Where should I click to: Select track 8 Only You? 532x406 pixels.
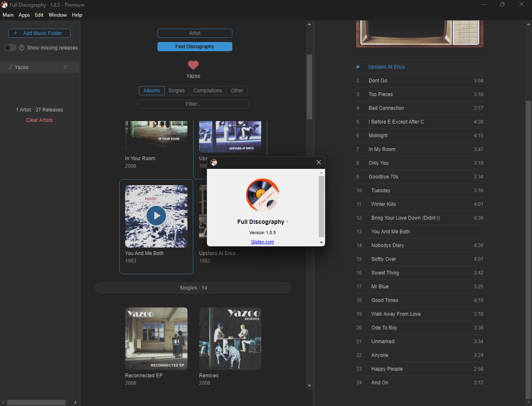pyautogui.click(x=420, y=163)
